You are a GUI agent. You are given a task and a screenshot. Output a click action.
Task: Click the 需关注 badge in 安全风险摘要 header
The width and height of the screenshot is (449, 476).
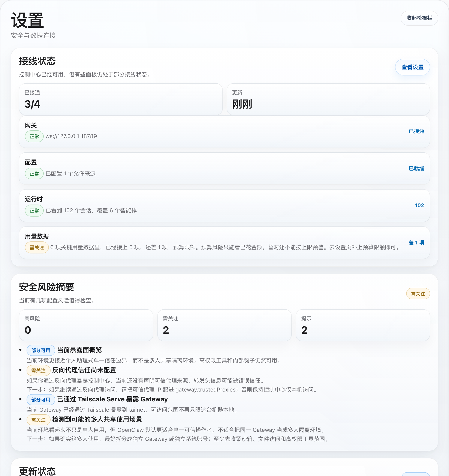click(418, 294)
